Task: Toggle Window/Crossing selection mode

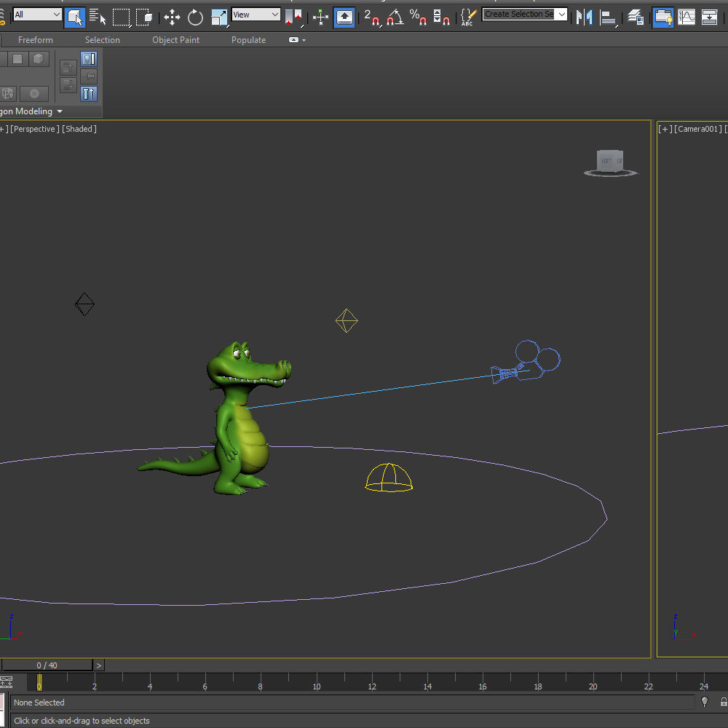Action: click(145, 17)
